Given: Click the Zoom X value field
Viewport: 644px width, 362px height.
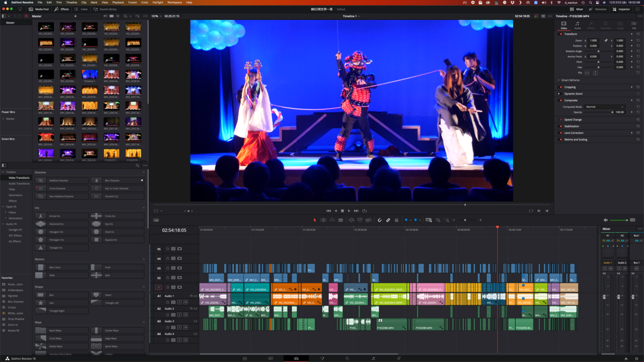Looking at the screenshot, I should [x=594, y=40].
